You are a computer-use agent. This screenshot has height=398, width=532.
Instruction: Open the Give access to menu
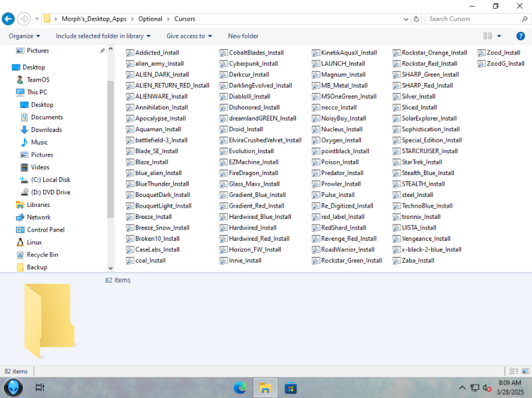tap(189, 36)
